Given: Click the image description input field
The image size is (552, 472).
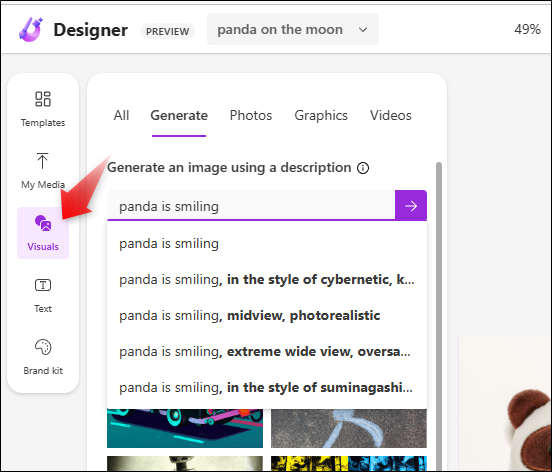Looking at the screenshot, I should 251,206.
